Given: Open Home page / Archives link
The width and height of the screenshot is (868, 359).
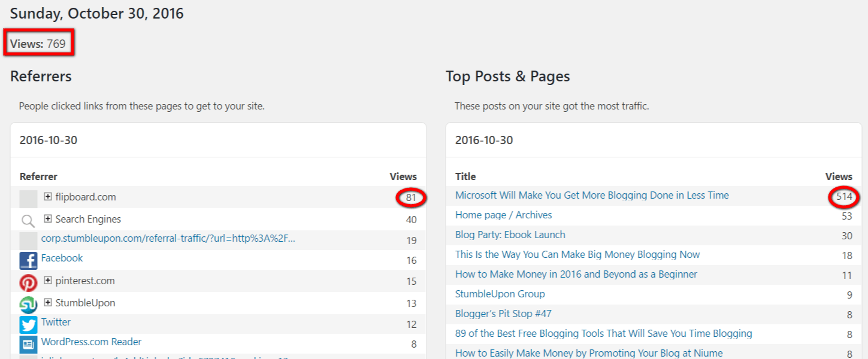Looking at the screenshot, I should tap(504, 215).
